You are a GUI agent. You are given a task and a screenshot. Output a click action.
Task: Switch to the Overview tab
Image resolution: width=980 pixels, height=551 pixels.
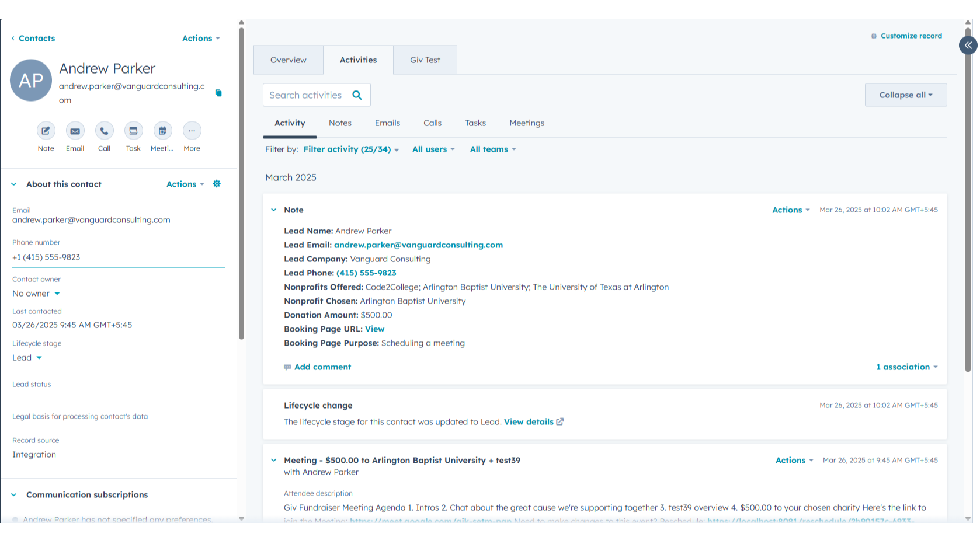tap(288, 60)
